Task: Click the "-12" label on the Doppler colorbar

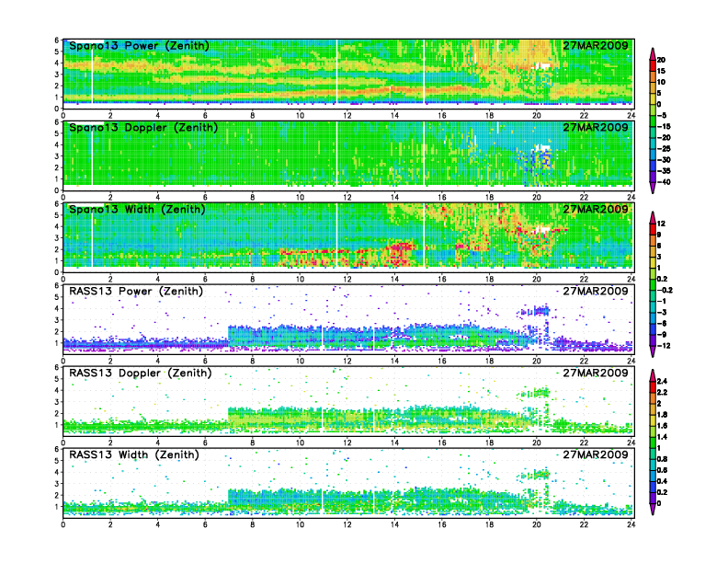Action: pyautogui.click(x=664, y=346)
